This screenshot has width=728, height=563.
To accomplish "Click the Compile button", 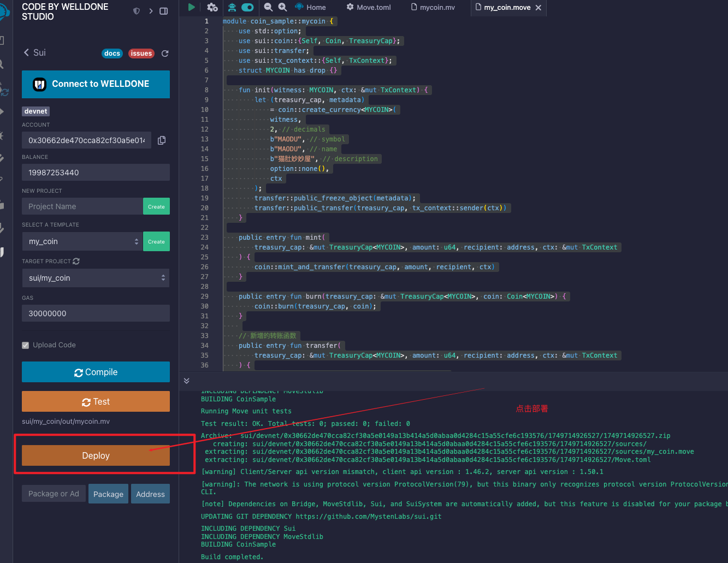I will [96, 372].
